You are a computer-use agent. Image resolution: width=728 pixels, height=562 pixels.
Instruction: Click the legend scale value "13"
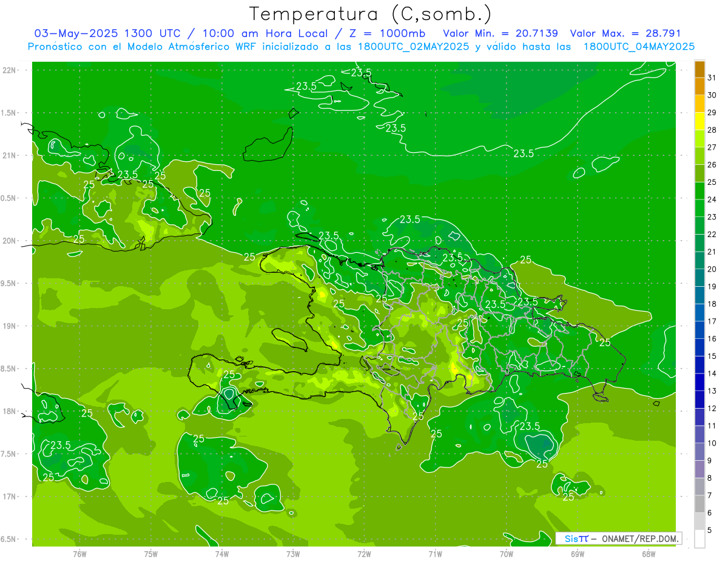(712, 391)
